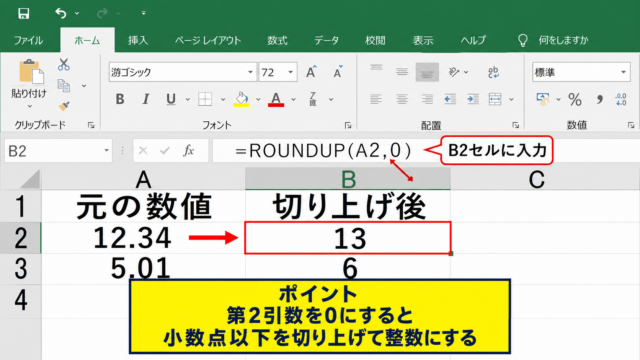The width and height of the screenshot is (640, 360).
Task: Click the Merge and Center icon
Action: [495, 99]
